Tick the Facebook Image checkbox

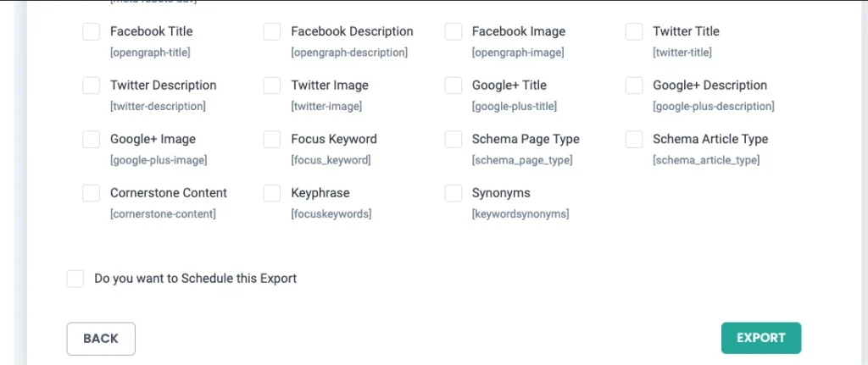click(x=453, y=32)
